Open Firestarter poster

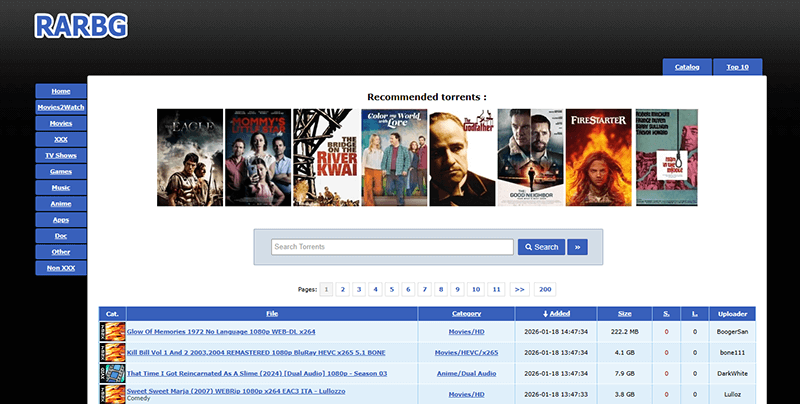[x=598, y=157]
